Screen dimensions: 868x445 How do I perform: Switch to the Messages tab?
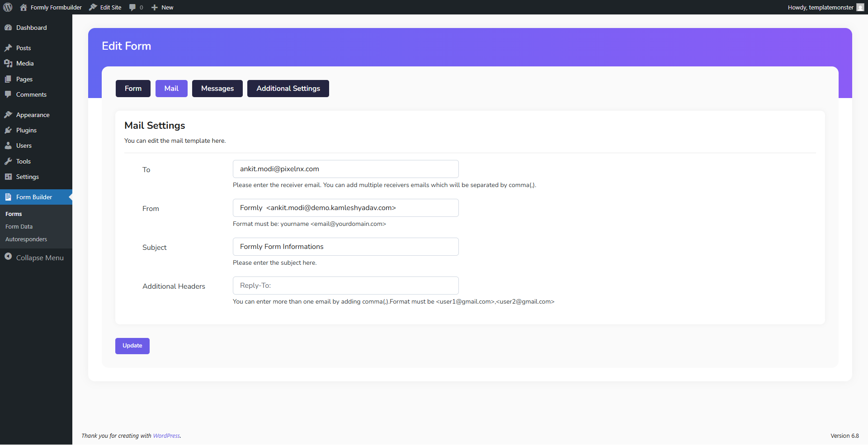coord(217,89)
